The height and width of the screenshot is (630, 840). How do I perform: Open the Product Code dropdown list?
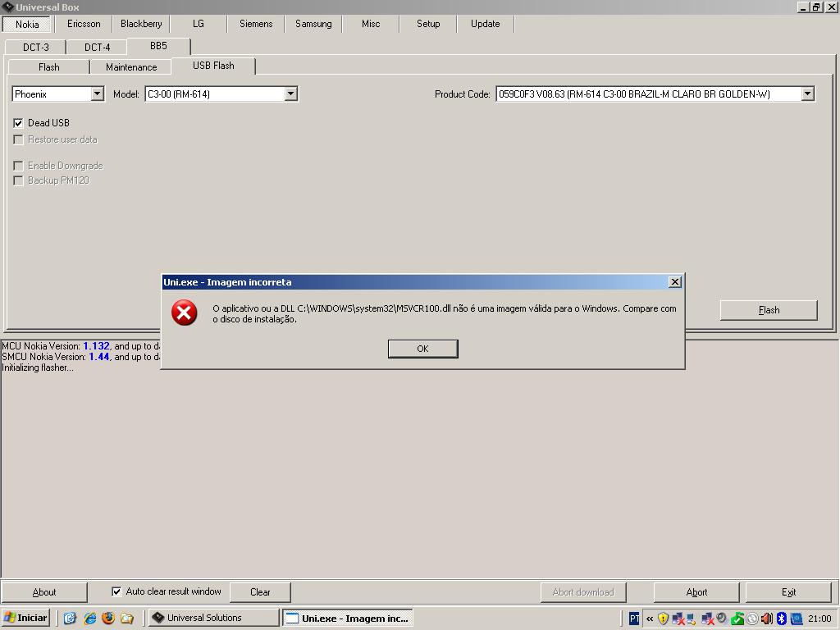point(807,94)
